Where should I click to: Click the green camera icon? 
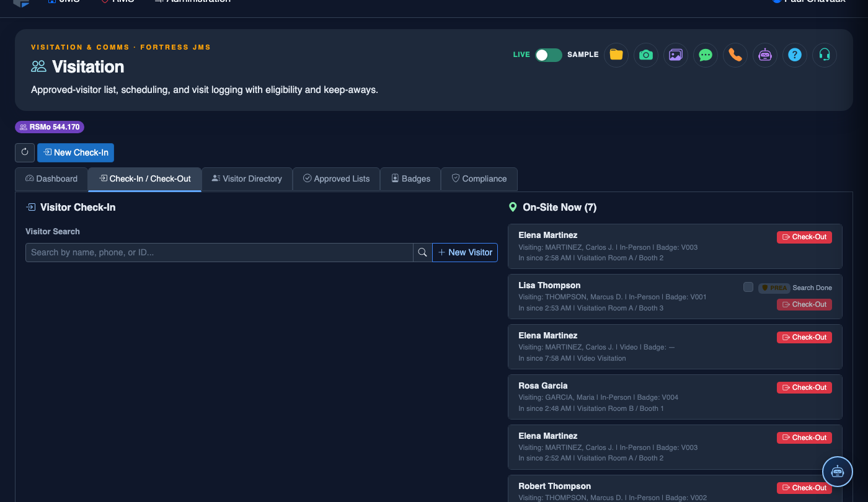pyautogui.click(x=646, y=55)
